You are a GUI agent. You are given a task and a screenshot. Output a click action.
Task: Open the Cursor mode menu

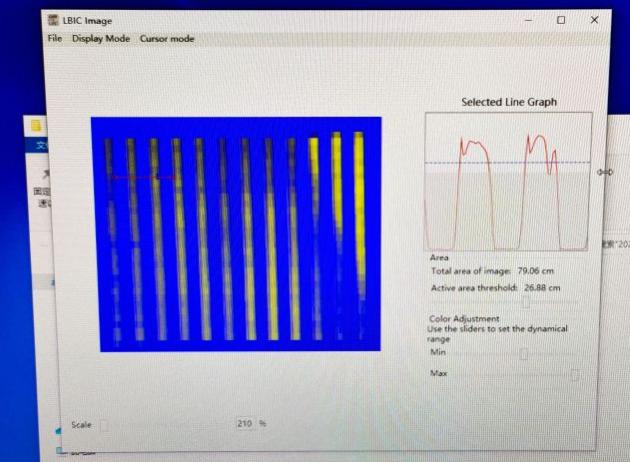[167, 39]
